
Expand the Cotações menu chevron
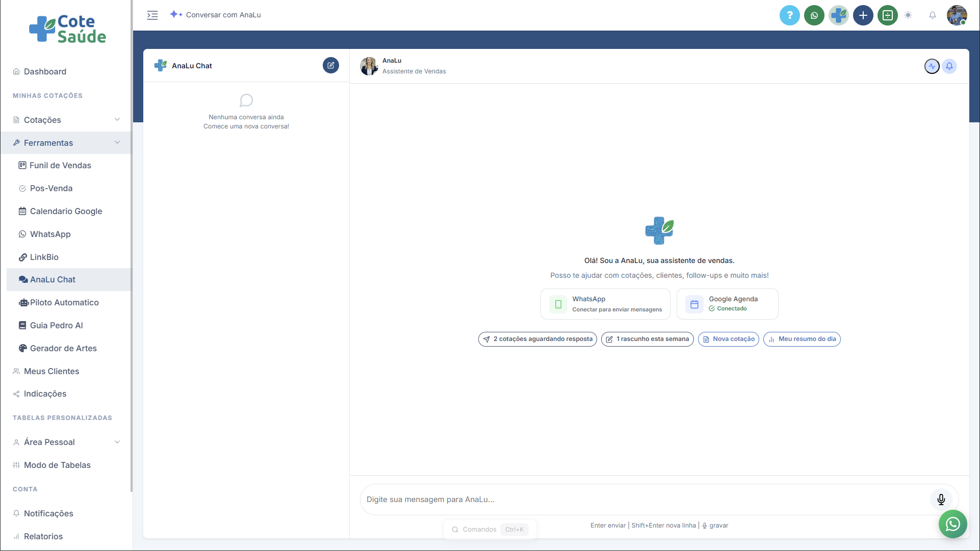point(117,120)
